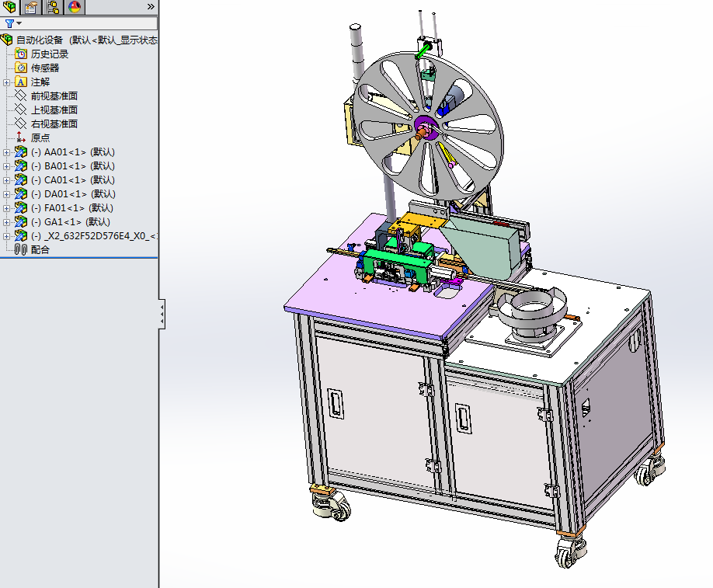Image resolution: width=713 pixels, height=588 pixels.
Task: Click the AA01<1> assembly icon
Action: click(x=21, y=152)
